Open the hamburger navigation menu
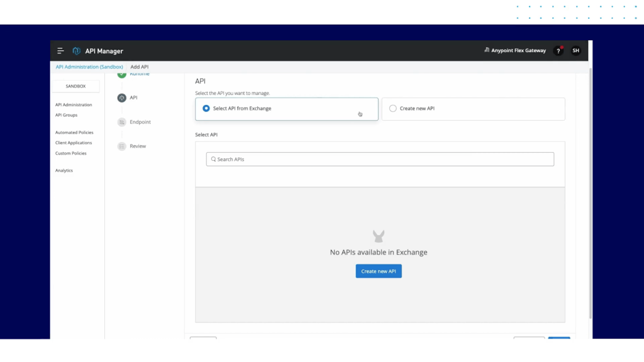The height and width of the screenshot is (362, 644). click(60, 51)
